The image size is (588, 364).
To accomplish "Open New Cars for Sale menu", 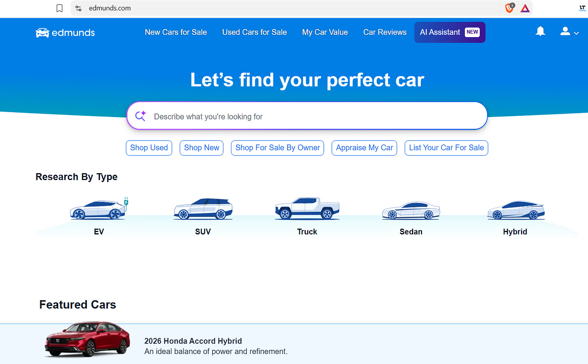I will tap(176, 32).
